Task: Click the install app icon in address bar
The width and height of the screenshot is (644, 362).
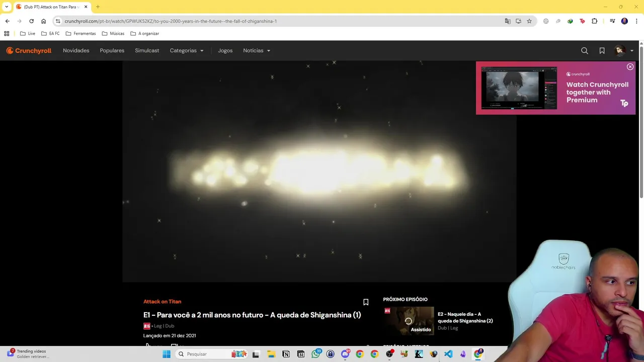Action: (518, 21)
